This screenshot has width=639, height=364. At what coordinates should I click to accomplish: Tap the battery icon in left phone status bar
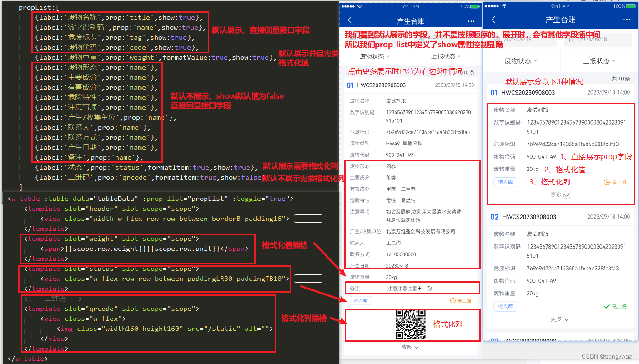[x=475, y=6]
